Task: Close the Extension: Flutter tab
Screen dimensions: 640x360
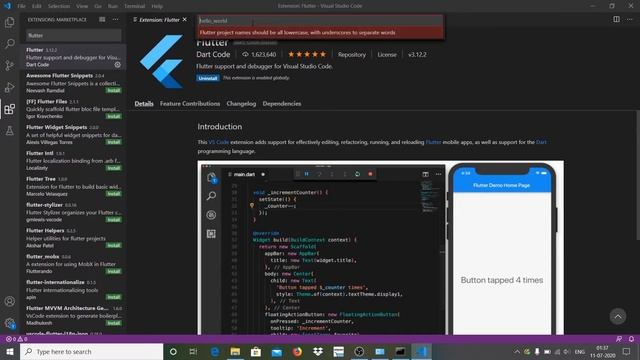Action: click(x=184, y=20)
